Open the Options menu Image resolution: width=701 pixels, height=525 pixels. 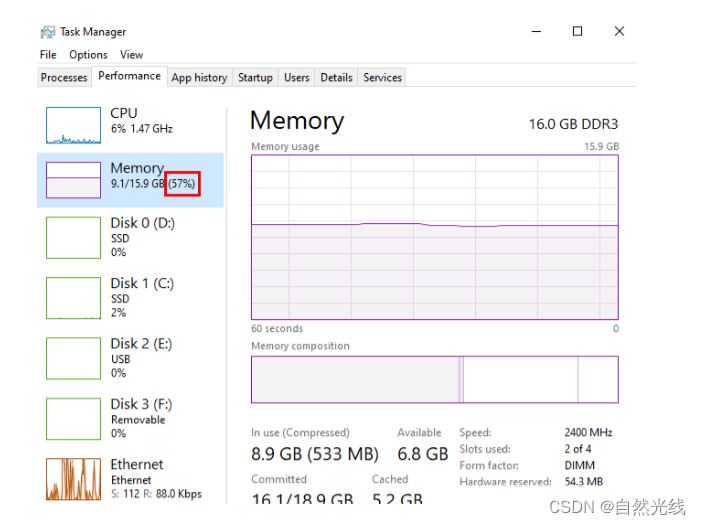[x=88, y=55]
